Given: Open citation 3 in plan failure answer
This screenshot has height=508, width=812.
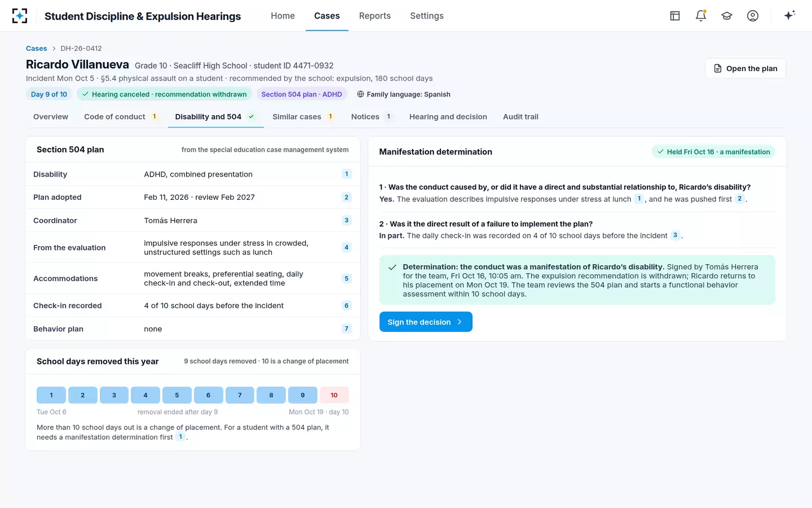Looking at the screenshot, I should pos(675,235).
